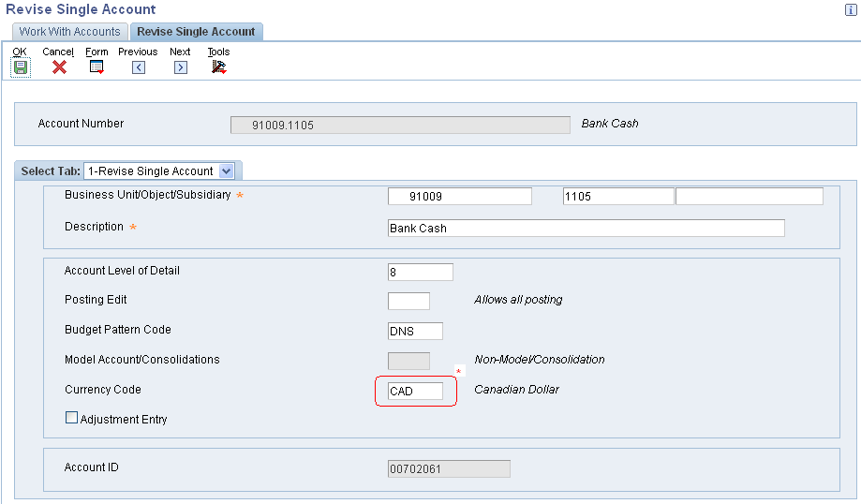Viewport: 861px width, 504px height.
Task: Click the Next toolbar label
Action: pos(180,52)
